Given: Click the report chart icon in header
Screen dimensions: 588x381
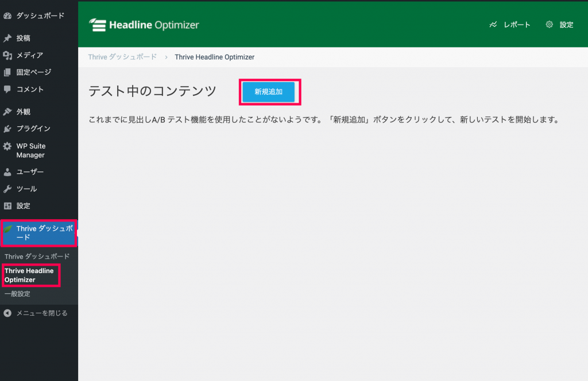Looking at the screenshot, I should point(493,25).
